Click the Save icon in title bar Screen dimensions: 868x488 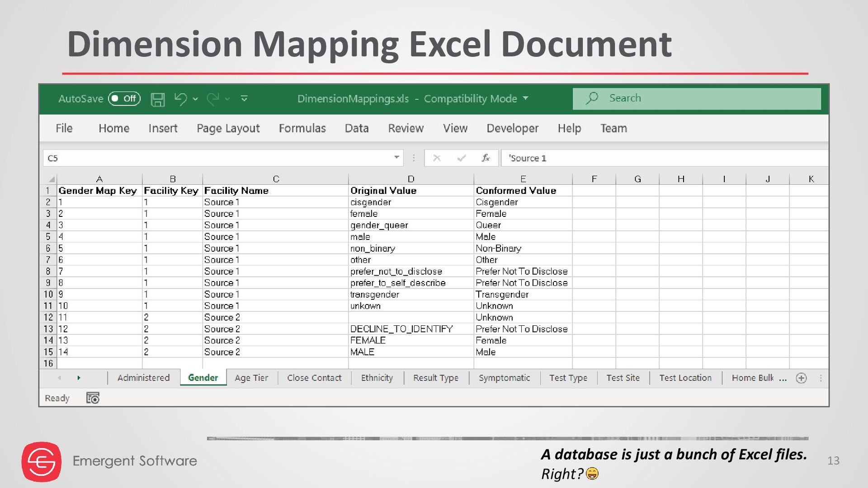157,99
